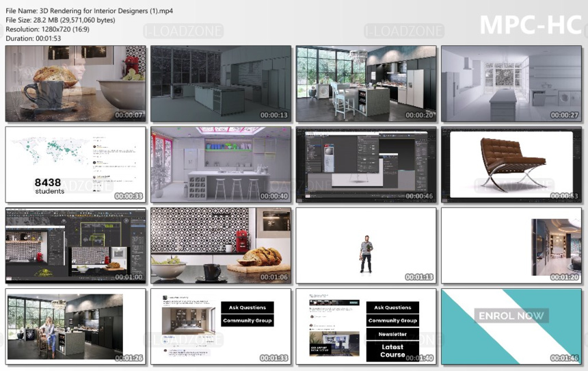
Task: Select the living room thumbnail at 00:01:20
Action: 511,246
